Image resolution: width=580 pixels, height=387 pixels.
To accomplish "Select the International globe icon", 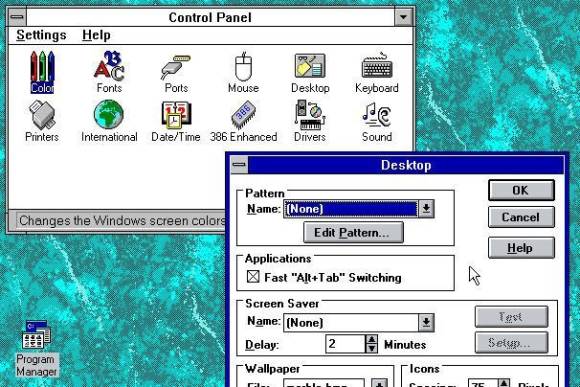I will [x=109, y=121].
